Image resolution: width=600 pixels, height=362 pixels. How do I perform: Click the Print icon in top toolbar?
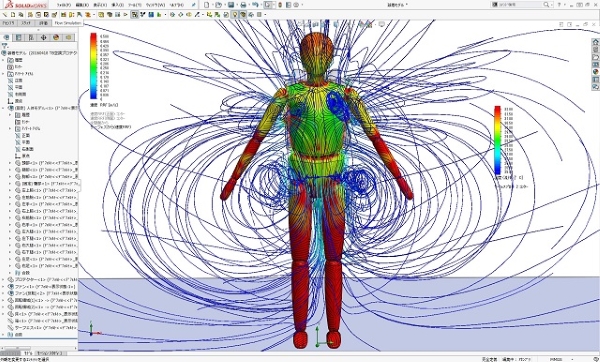click(243, 5)
